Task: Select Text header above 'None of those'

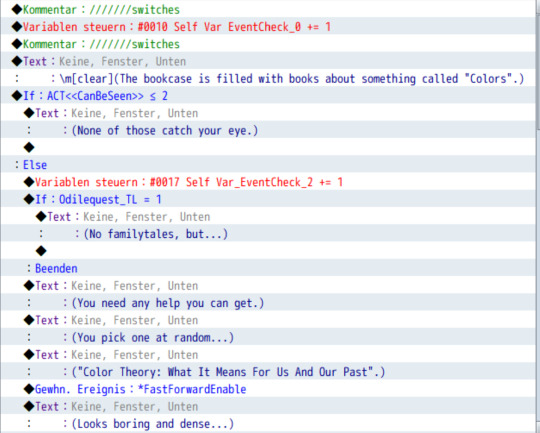Action: 268,113
